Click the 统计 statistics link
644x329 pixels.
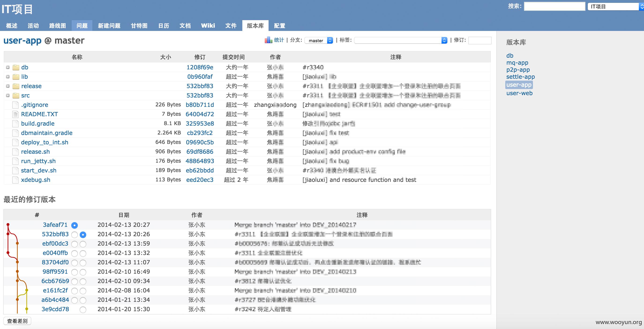279,40
